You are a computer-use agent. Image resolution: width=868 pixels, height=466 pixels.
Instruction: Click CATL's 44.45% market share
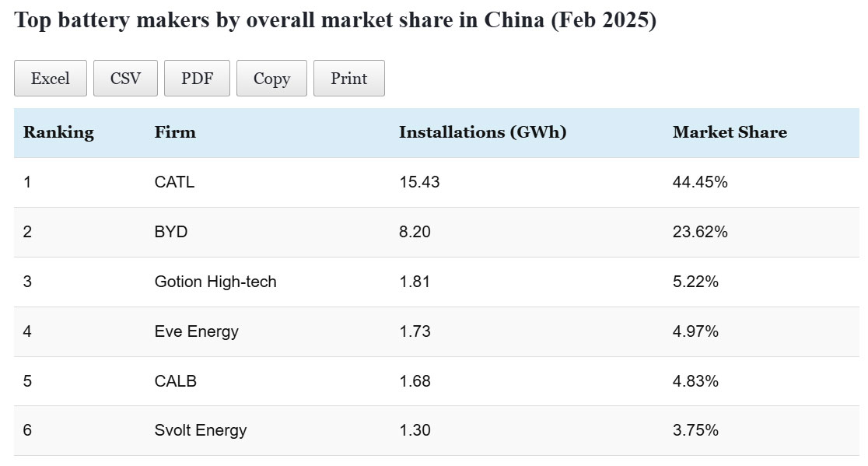point(700,182)
